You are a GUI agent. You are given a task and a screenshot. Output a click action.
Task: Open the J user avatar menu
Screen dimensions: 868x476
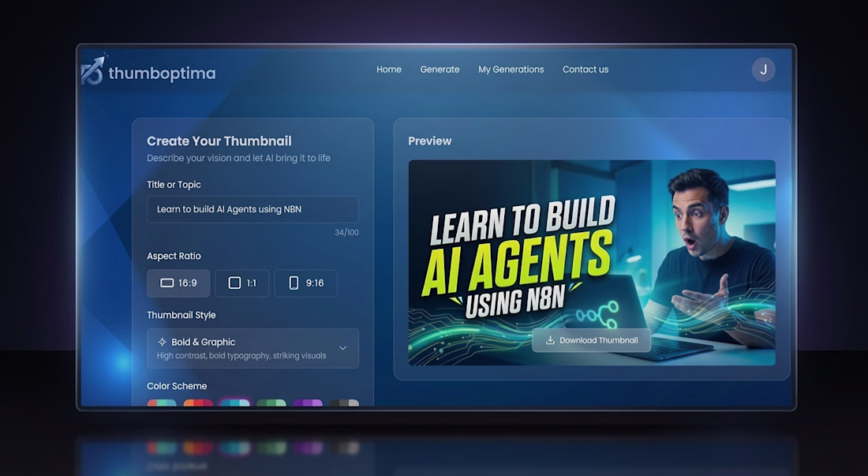coord(763,69)
